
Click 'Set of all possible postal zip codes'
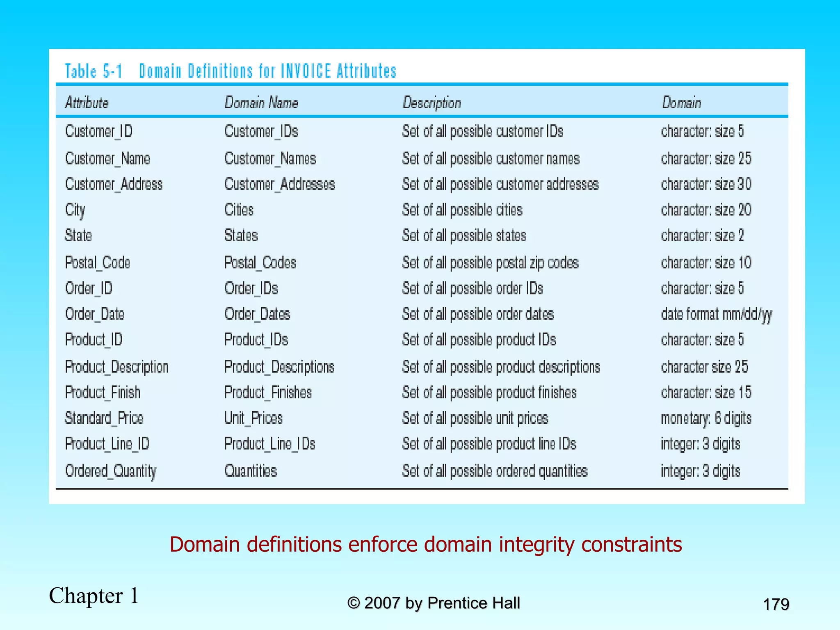coord(491,262)
